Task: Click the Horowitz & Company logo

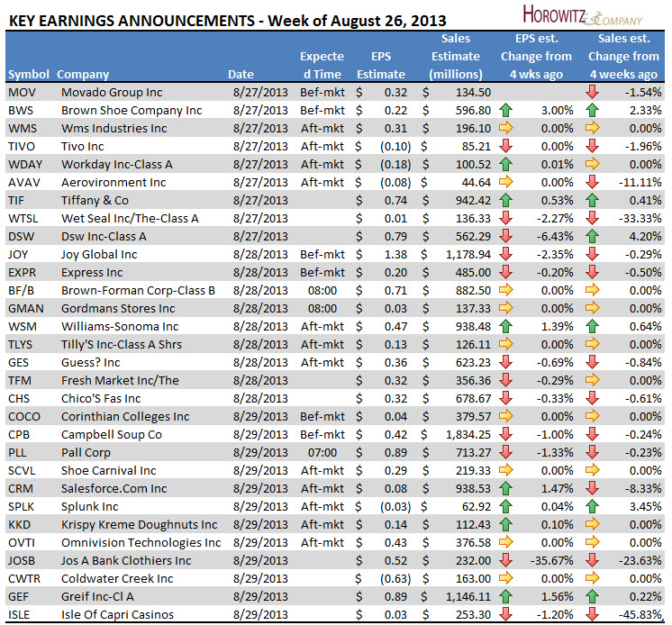Action: pyautogui.click(x=582, y=15)
